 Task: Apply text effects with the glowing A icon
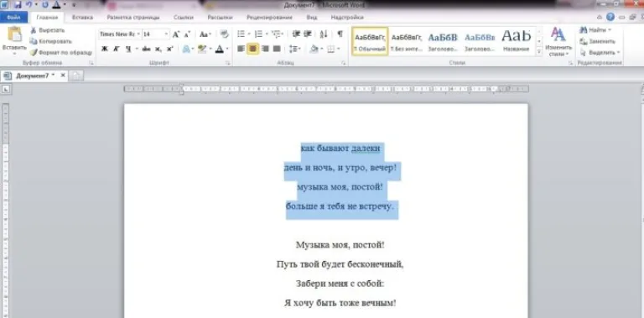pos(186,49)
